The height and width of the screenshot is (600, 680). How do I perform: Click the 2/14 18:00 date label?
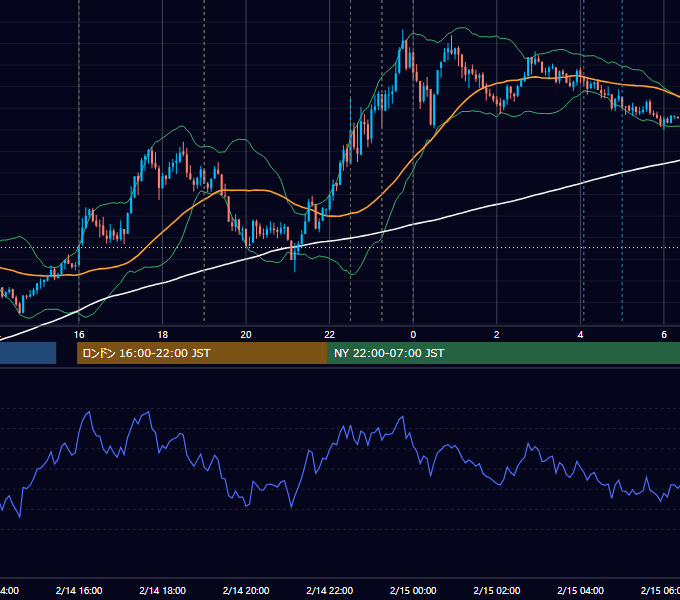(163, 590)
